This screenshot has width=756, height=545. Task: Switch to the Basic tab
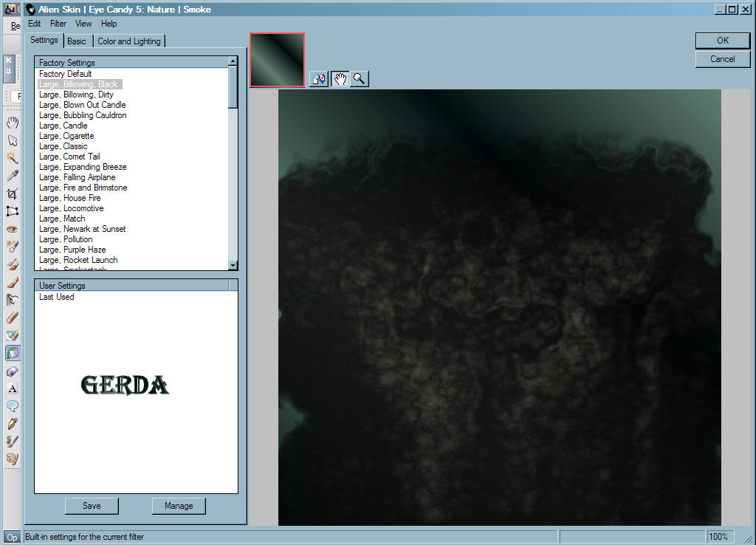click(x=77, y=41)
